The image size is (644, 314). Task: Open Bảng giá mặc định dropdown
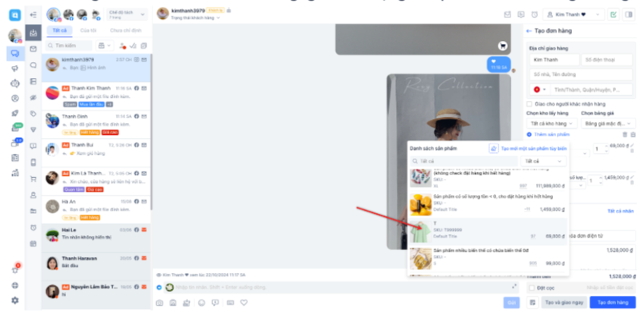(607, 123)
